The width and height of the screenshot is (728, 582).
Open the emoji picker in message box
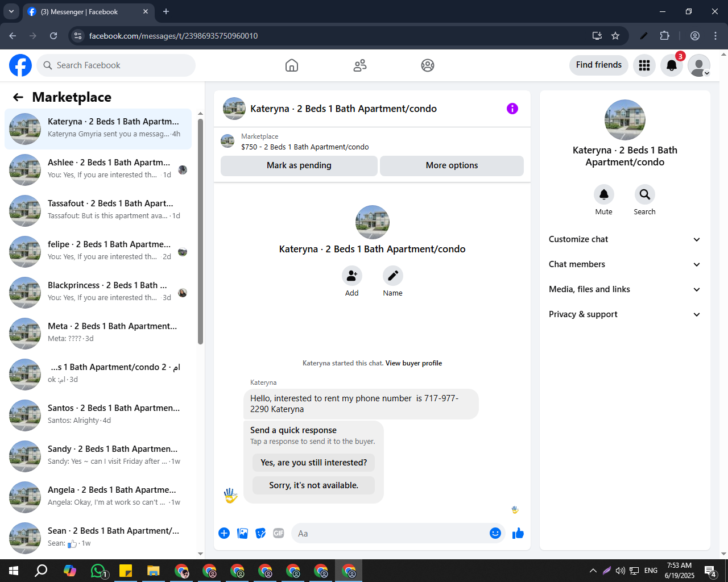(495, 533)
